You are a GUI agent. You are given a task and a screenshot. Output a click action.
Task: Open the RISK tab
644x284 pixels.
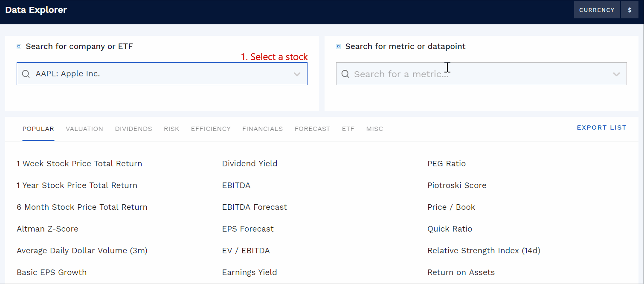171,129
